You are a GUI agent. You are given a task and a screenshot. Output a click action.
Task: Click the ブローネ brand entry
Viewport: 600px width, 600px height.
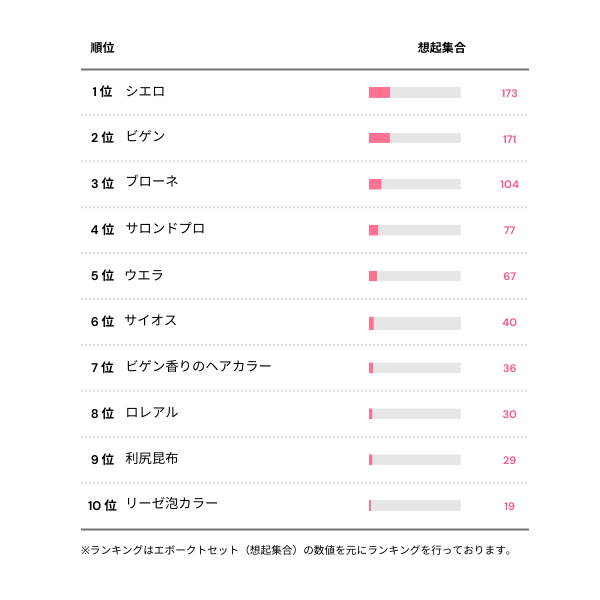152,183
